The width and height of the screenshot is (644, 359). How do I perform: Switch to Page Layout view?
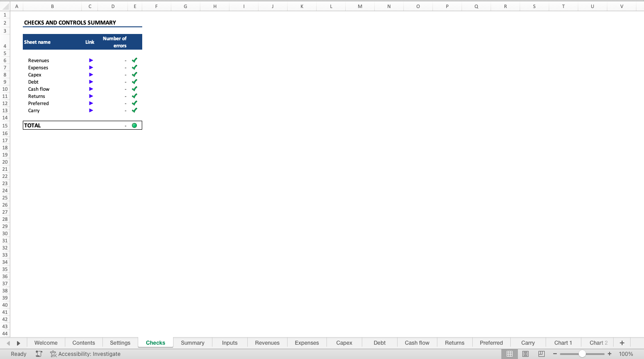click(x=525, y=354)
